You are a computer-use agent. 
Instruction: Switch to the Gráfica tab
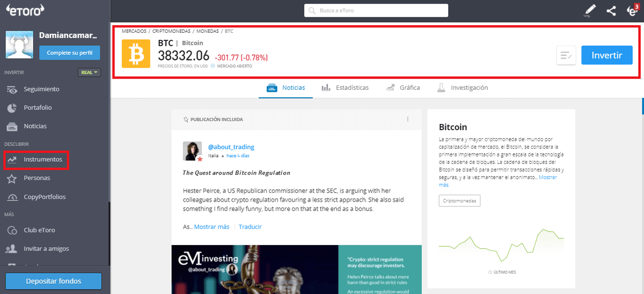pos(403,88)
